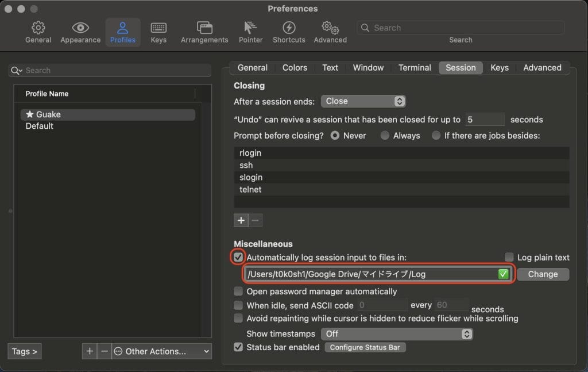The height and width of the screenshot is (372, 588).
Task: Click the Profile Name column header
Action: coord(105,94)
